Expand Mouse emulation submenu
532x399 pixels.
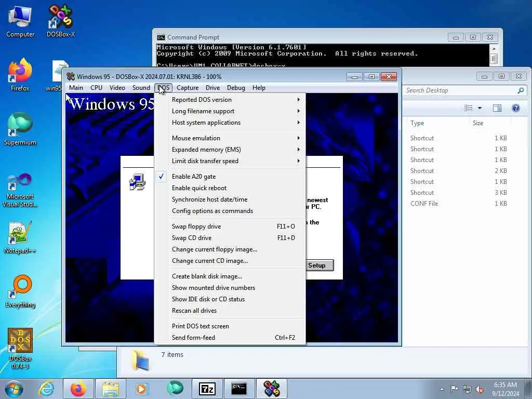[x=230, y=138]
